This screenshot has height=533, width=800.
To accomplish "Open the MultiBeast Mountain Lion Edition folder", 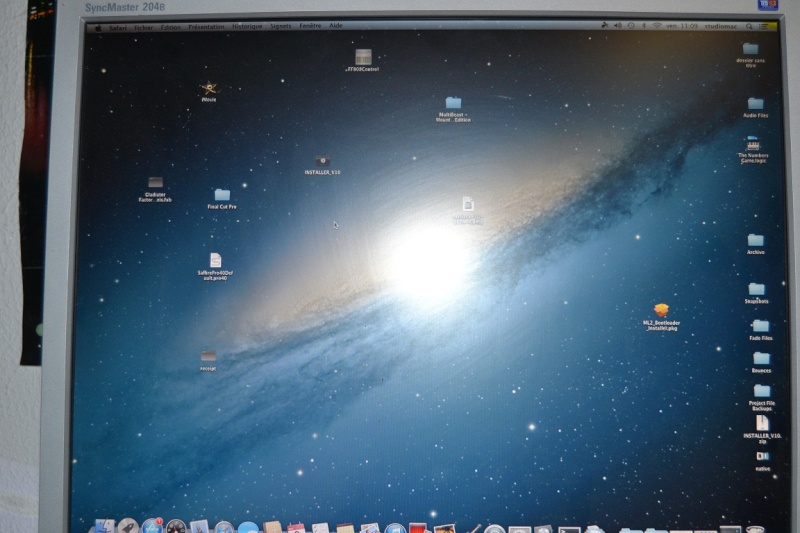I will pyautogui.click(x=453, y=103).
